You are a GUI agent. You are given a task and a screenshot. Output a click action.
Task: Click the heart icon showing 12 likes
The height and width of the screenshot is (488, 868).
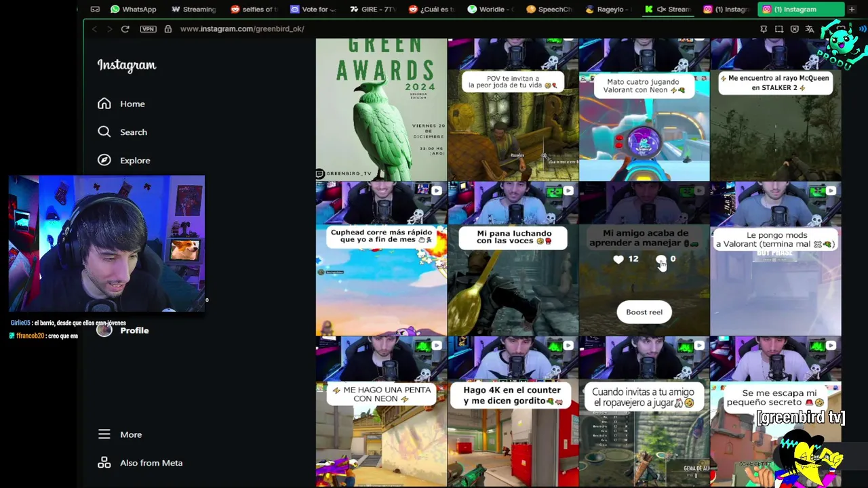618,259
